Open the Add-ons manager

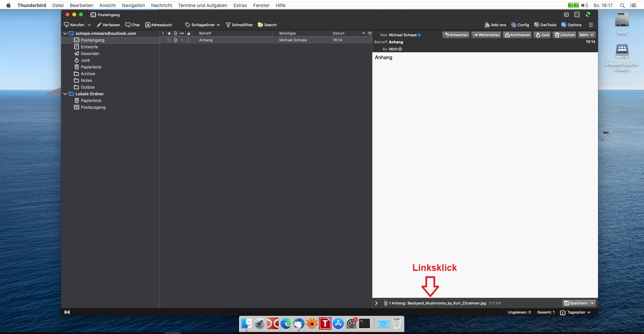[x=495, y=25]
